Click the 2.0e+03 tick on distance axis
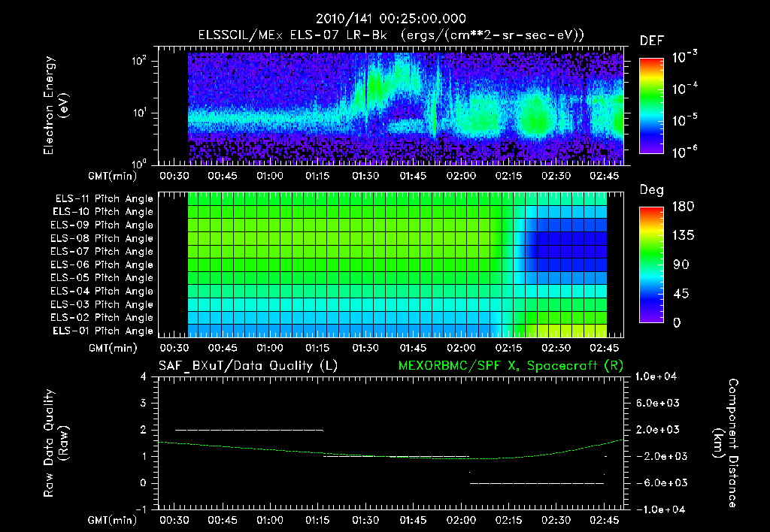Image resolution: width=770 pixels, height=532 pixels. pyautogui.click(x=657, y=430)
